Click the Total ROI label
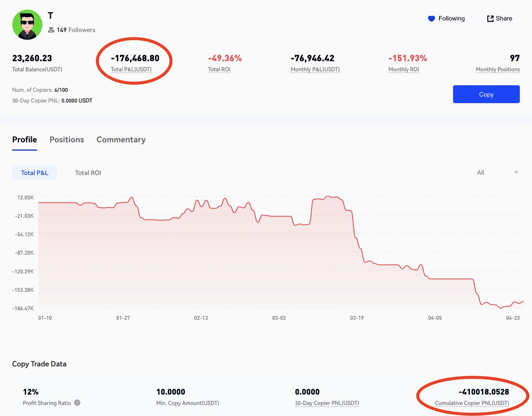This screenshot has width=532, height=416. 219,69
